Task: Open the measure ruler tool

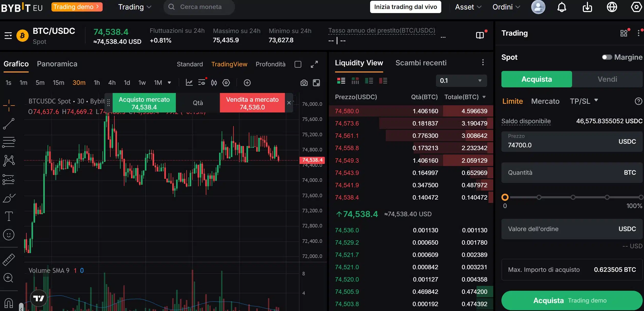Action: pos(9,259)
